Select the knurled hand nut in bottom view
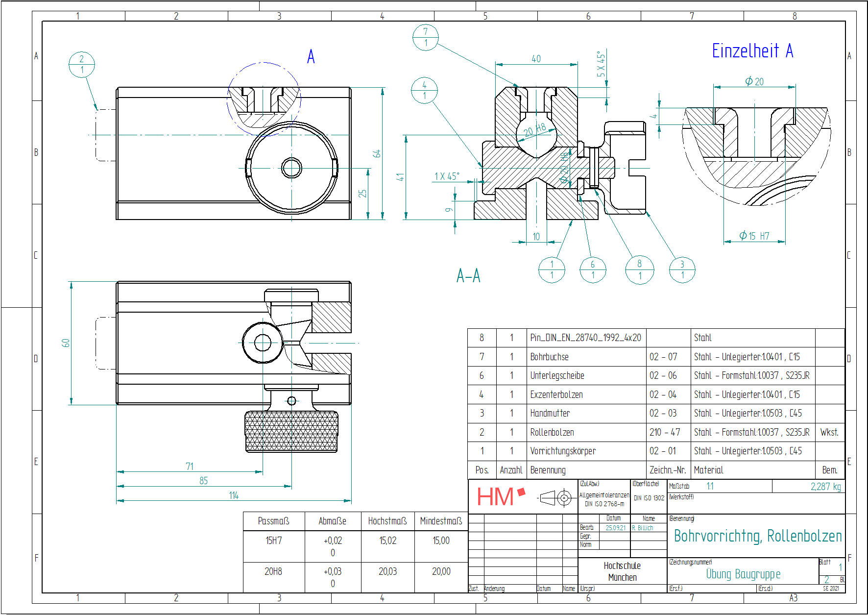The image size is (868, 615). (291, 432)
